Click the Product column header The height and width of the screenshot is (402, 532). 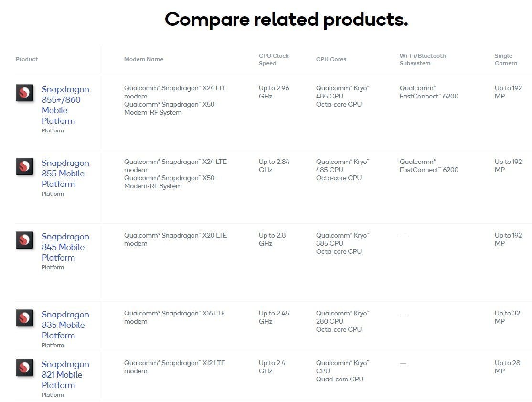(x=27, y=59)
